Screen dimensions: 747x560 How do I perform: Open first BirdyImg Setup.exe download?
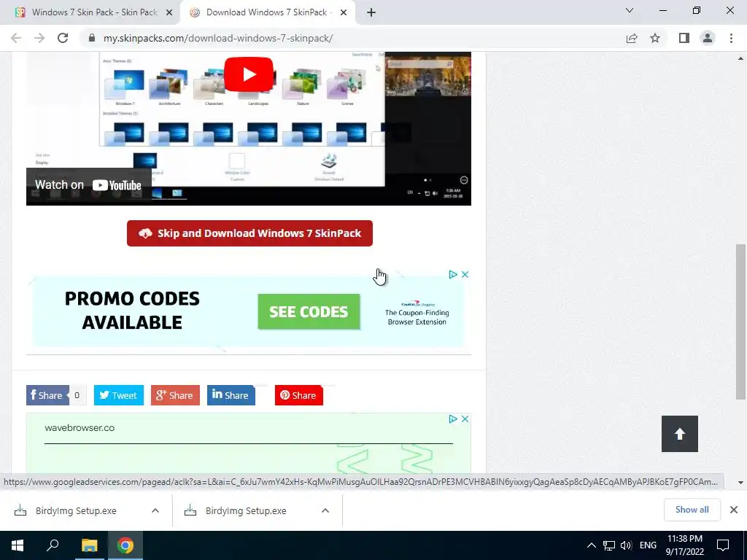pos(76,510)
